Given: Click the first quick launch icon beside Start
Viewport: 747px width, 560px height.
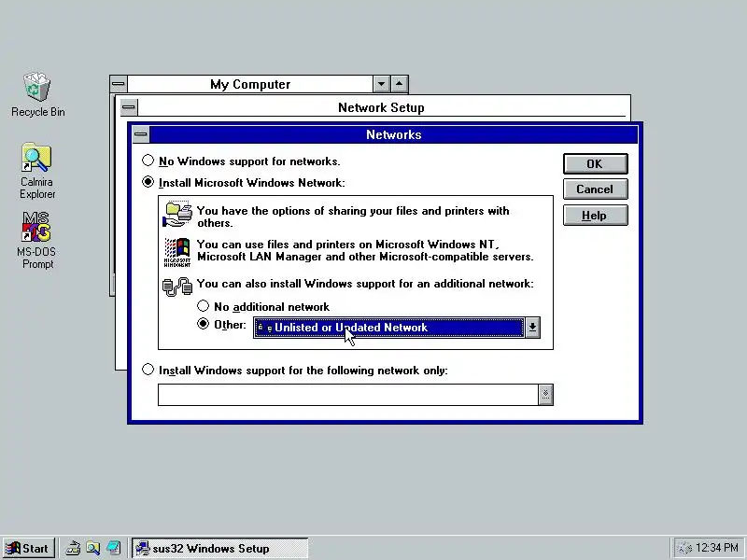Looking at the screenshot, I should tap(73, 548).
